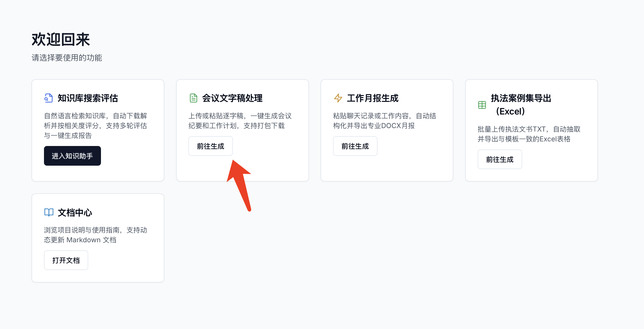
Task: Click the yellow bolt icon on the monthly report card
Action: (338, 98)
